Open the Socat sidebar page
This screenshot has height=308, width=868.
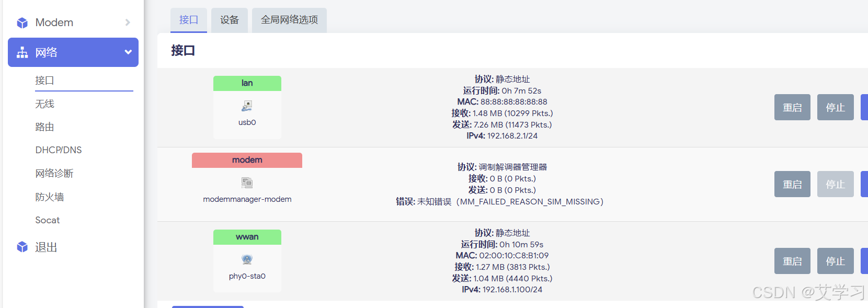coord(47,220)
